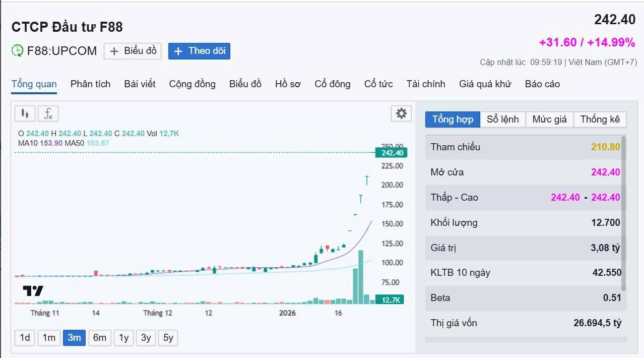Click the F88:UPCOM ticker text
Image resolution: width=644 pixels, height=358 pixels.
point(62,51)
